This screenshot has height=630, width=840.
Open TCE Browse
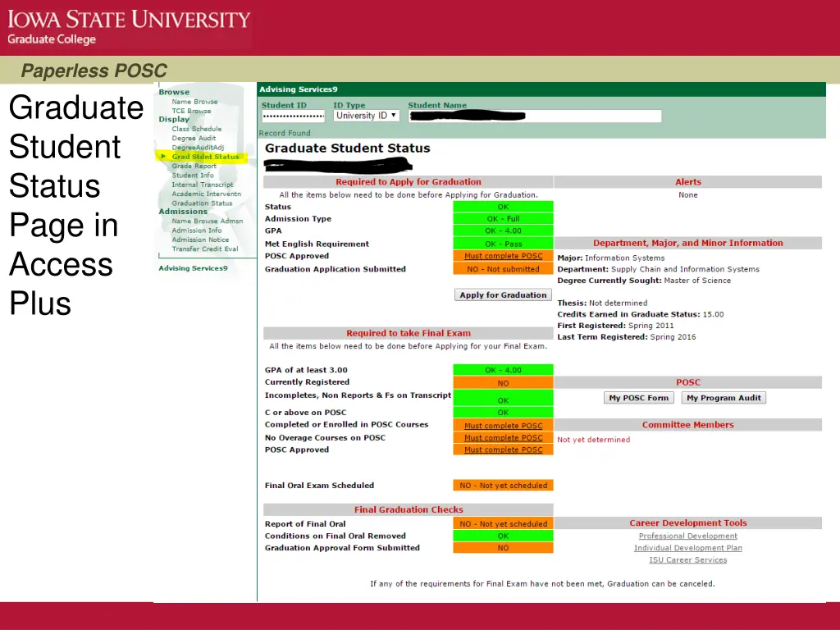190,111
